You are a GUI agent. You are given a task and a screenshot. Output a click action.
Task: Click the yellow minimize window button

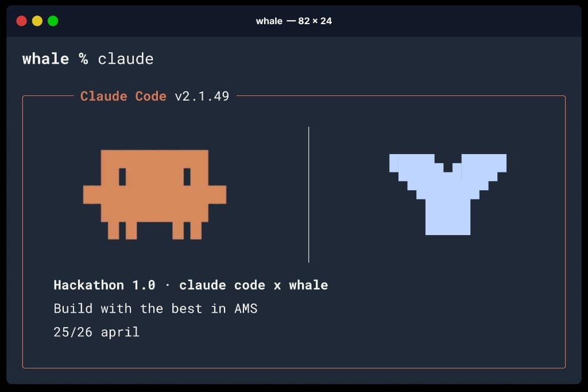(37, 21)
